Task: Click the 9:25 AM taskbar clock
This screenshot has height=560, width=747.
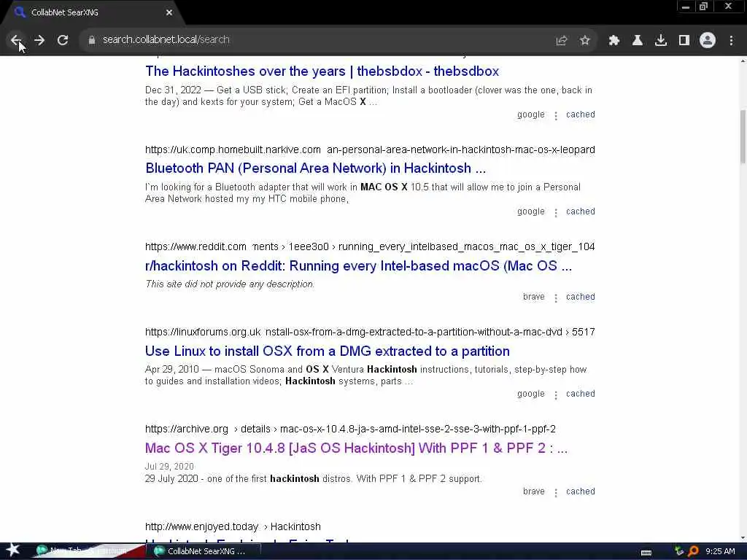Action: (720, 551)
